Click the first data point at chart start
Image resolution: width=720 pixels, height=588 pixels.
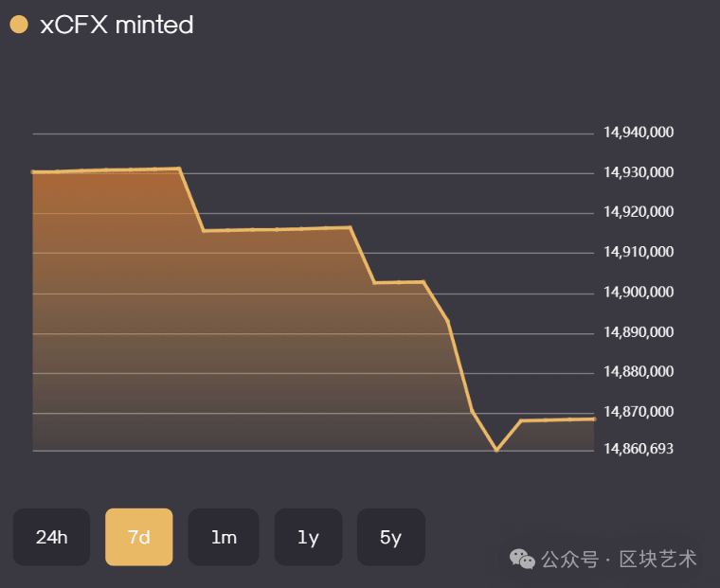tap(32, 172)
